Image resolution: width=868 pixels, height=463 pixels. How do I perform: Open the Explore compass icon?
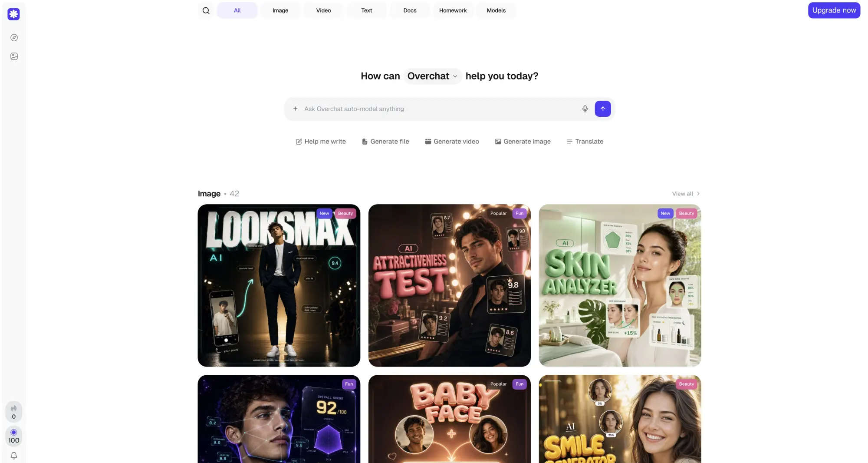pos(14,38)
